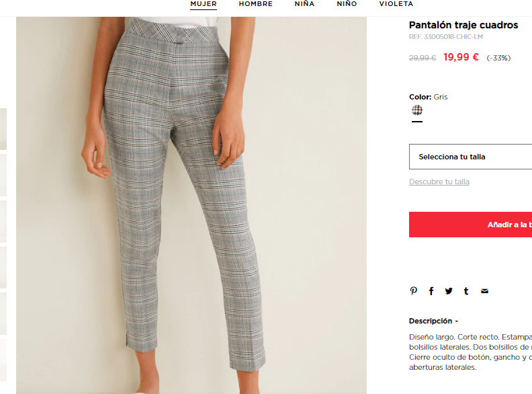This screenshot has height=394, width=532.
Task: Share product on Tumblr icon
Action: point(466,291)
